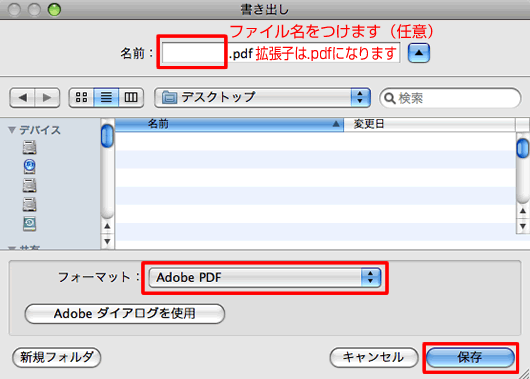Sort the file list by the 変更日 column
This screenshot has width=530, height=379.
[429, 124]
